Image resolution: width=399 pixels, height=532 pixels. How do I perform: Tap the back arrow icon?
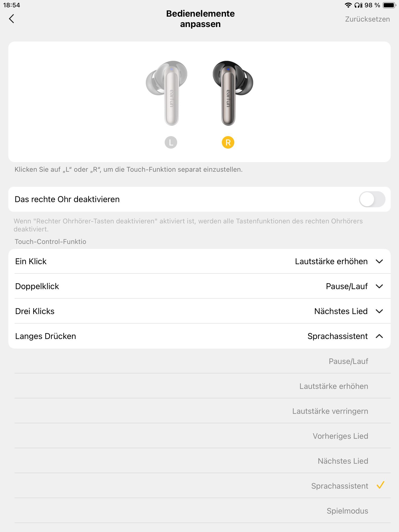(12, 19)
